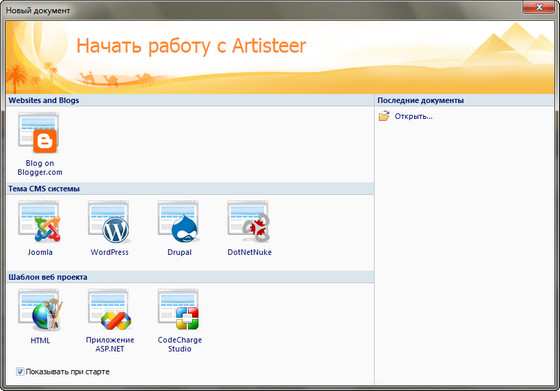Screen dimensions: 560x391
Task: Close the 'Новый документ' dialog
Action: click(539, 7)
